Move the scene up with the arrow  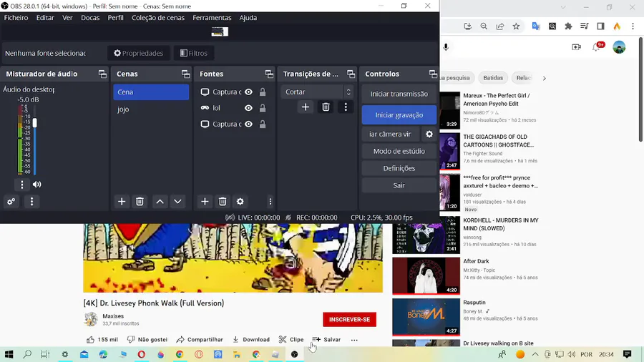160,202
